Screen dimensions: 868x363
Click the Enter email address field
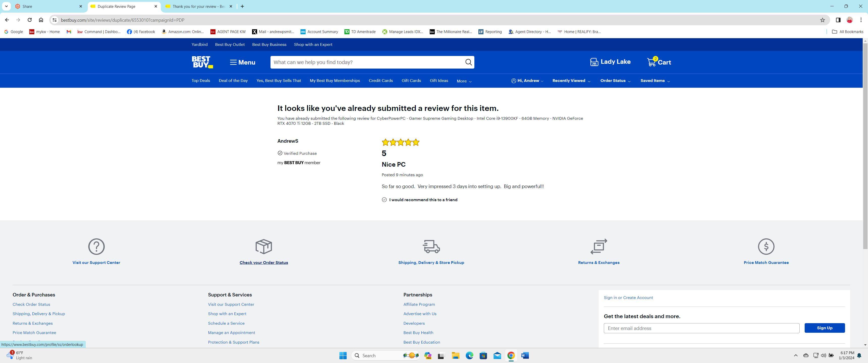coord(701,328)
